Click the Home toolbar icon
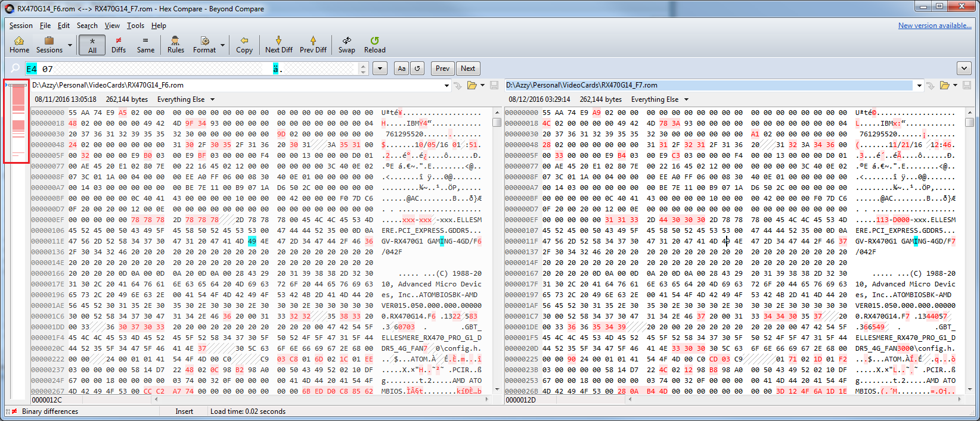Screen dimensions: 980x421 [x=19, y=45]
